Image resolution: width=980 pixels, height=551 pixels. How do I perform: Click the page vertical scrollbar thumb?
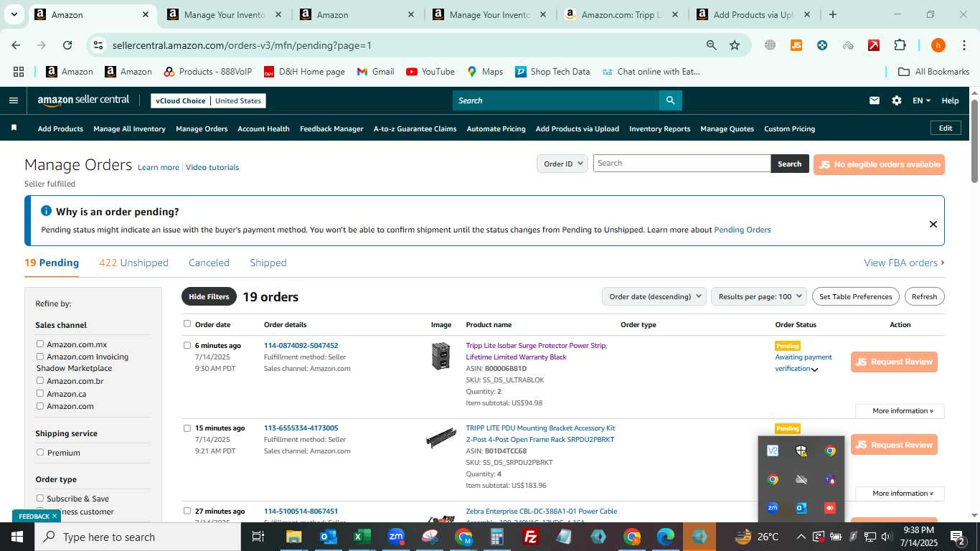click(x=974, y=140)
